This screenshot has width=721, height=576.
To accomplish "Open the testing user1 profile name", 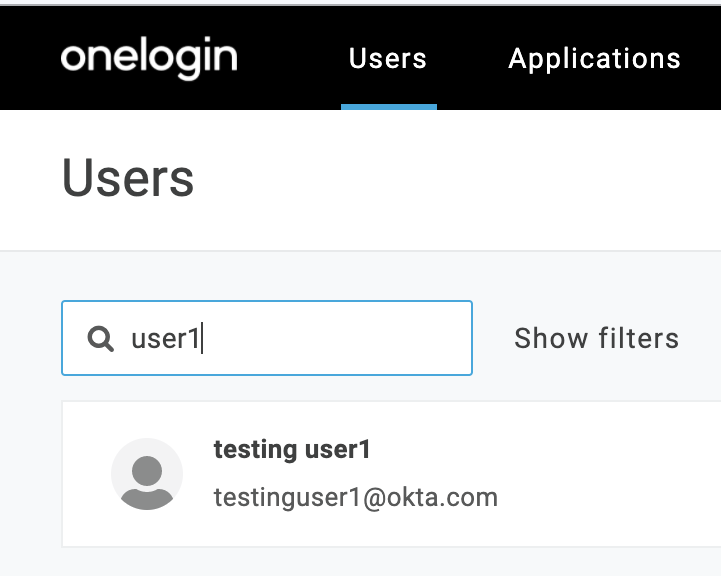I will tap(292, 450).
